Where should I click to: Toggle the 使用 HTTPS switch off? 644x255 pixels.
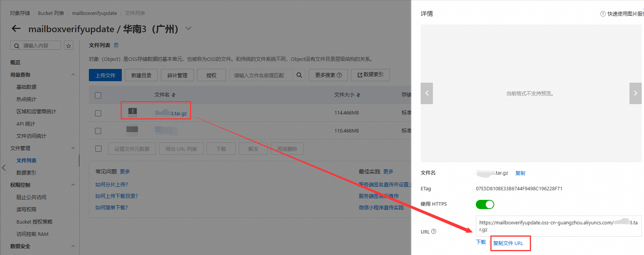tap(485, 204)
